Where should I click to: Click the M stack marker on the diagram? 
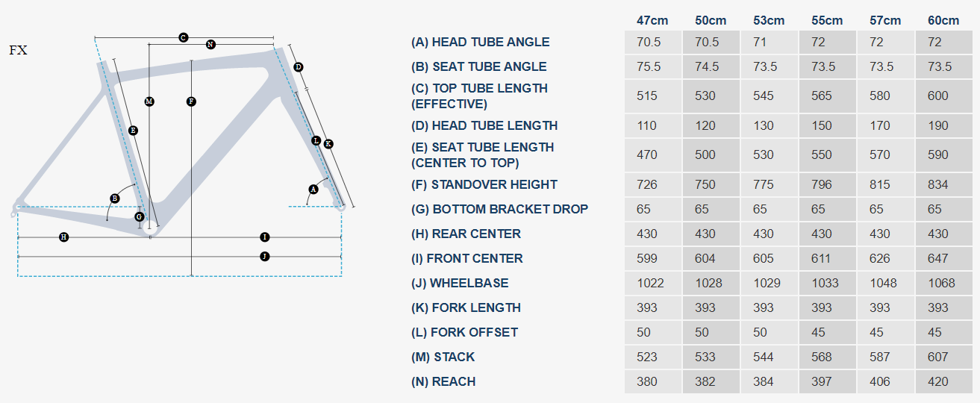(x=149, y=101)
